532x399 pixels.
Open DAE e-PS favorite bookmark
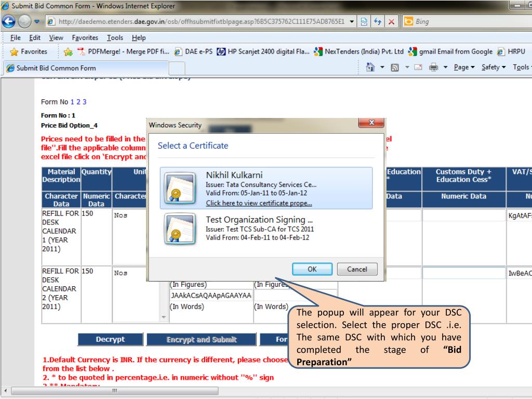(193, 51)
